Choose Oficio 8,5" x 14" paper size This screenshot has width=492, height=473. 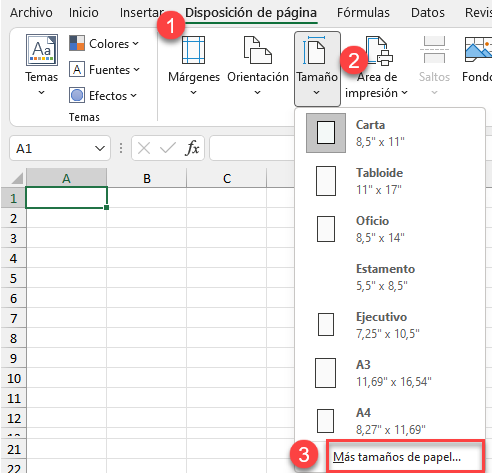coord(389,229)
